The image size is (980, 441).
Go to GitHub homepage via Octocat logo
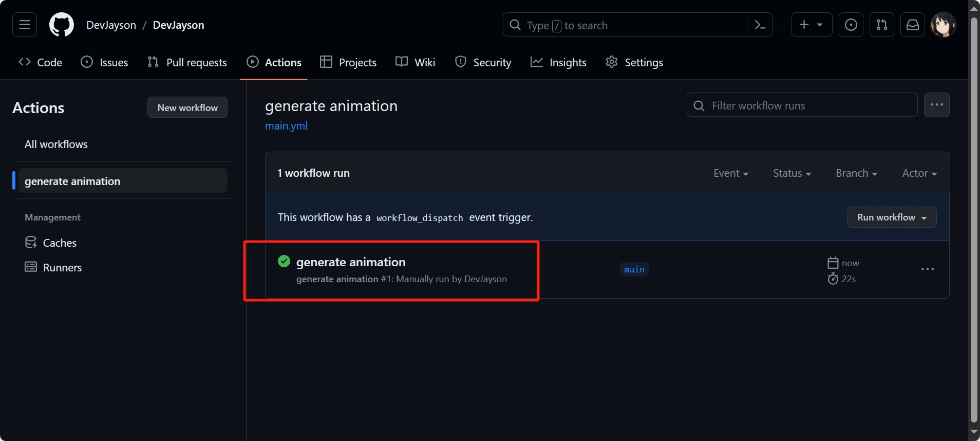(62, 25)
